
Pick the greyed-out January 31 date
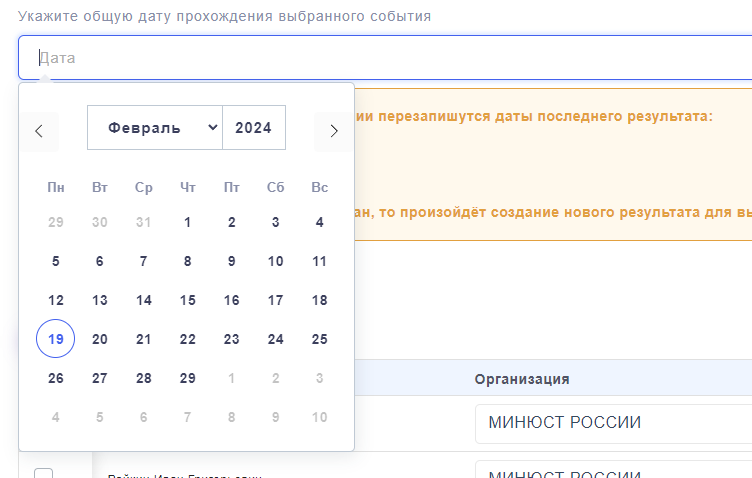[x=144, y=223]
